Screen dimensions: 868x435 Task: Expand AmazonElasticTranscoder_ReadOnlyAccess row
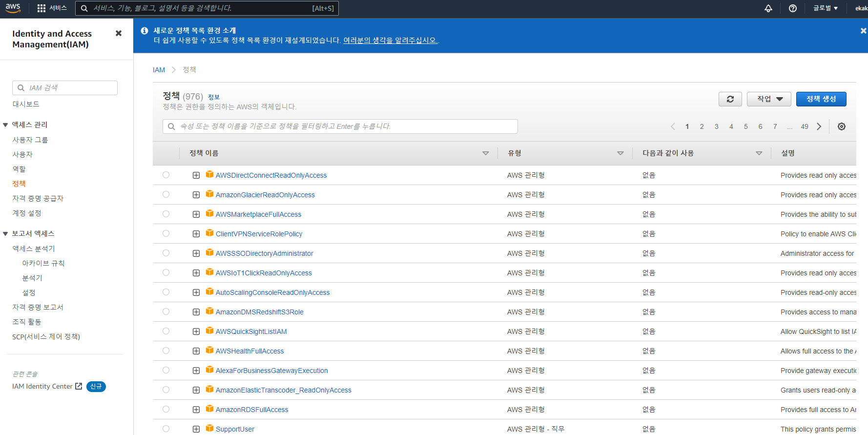(x=196, y=390)
